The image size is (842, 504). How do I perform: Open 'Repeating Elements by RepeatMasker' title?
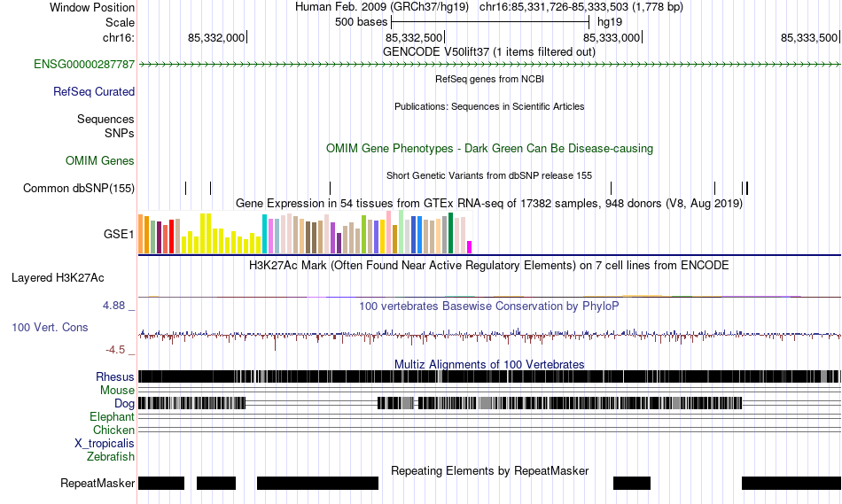[489, 470]
